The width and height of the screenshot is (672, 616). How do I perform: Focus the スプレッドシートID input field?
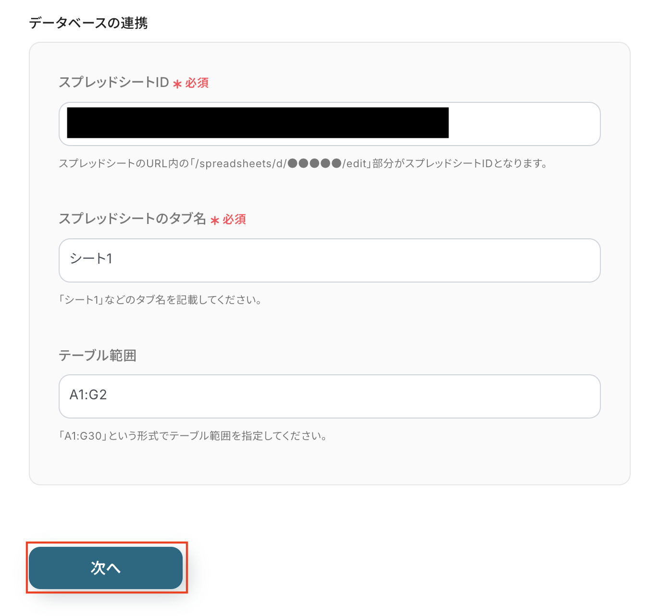pyautogui.click(x=523, y=124)
